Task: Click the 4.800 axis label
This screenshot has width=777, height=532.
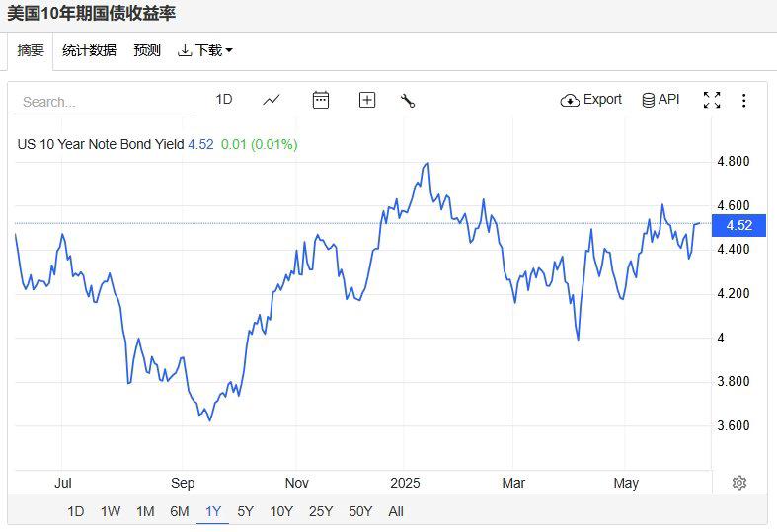Action: [734, 161]
